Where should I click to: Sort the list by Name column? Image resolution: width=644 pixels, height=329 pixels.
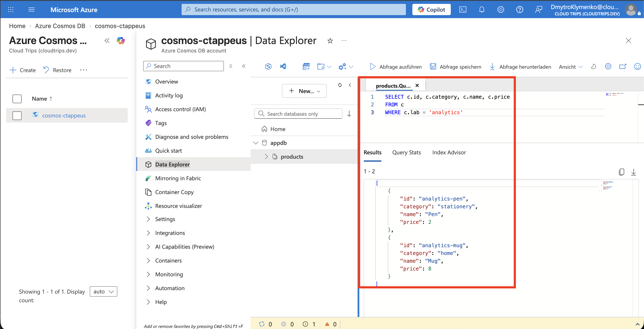42,99
